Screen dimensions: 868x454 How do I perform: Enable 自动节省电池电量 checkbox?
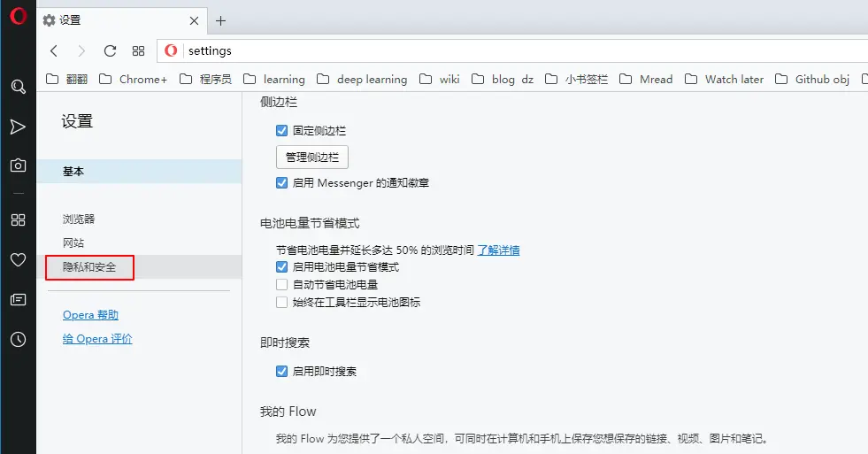pyautogui.click(x=281, y=285)
